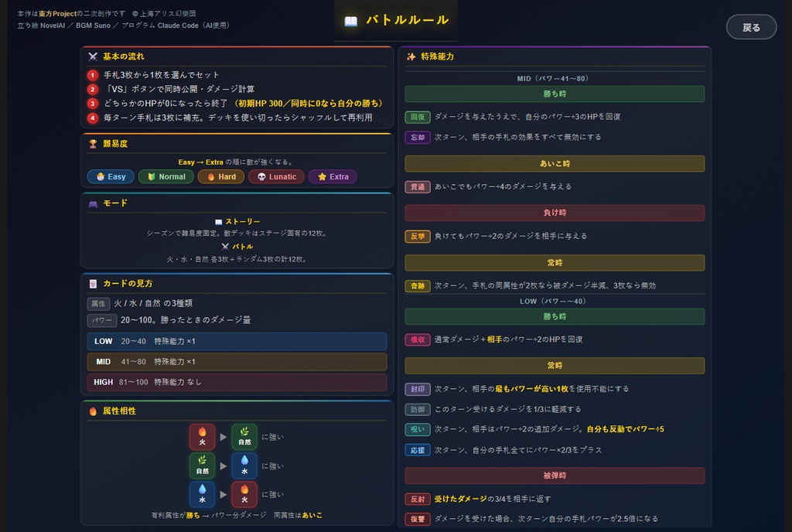Select the Normal difficulty badge
Screen dimensions: 792x532
(166, 176)
